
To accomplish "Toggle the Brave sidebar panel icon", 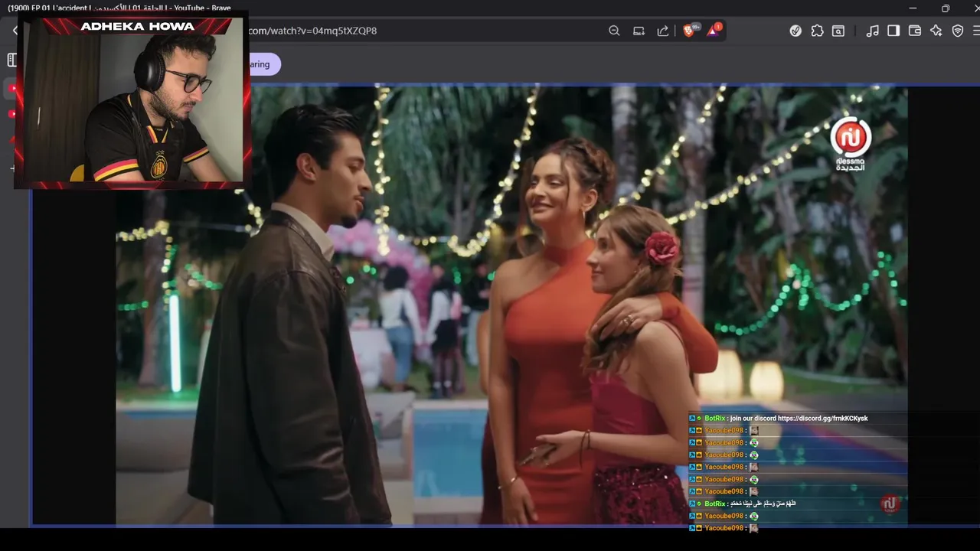I will [x=893, y=31].
